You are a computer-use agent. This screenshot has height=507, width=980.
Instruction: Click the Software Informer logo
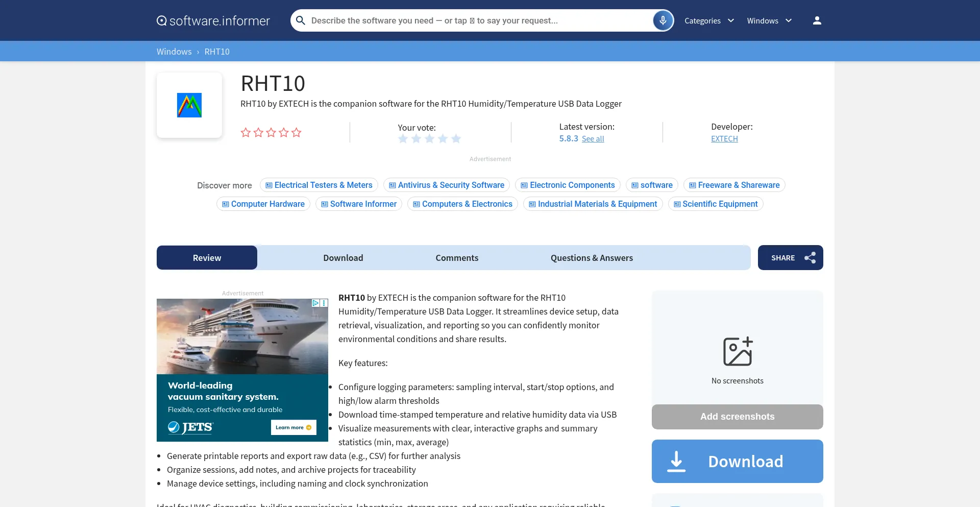[x=213, y=20]
